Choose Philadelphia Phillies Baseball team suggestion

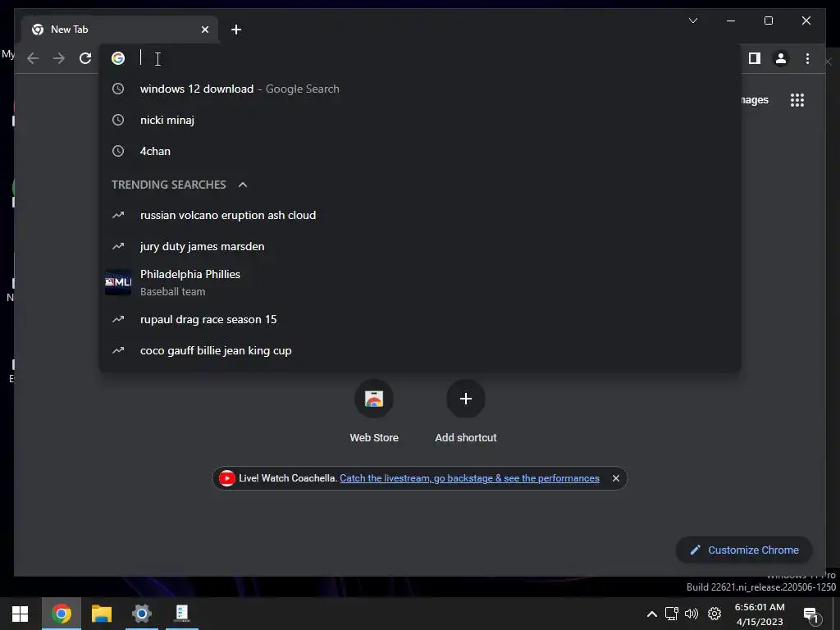click(x=420, y=282)
